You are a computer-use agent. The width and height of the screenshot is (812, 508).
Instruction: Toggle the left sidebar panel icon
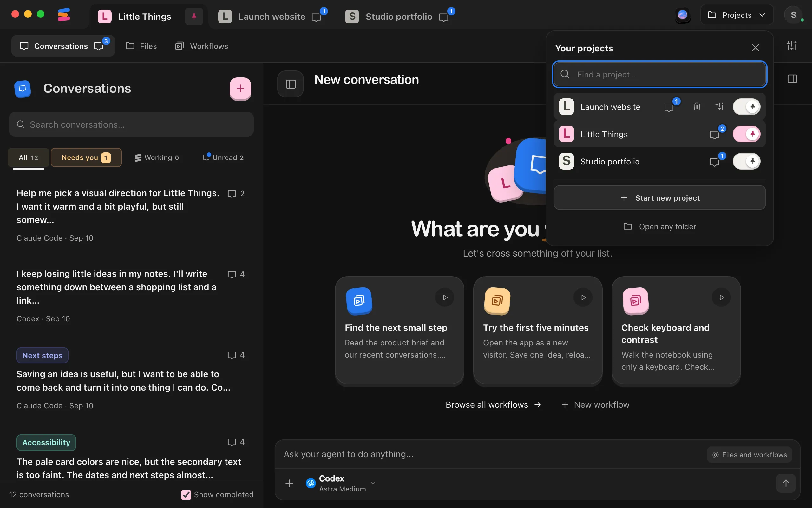click(x=291, y=84)
